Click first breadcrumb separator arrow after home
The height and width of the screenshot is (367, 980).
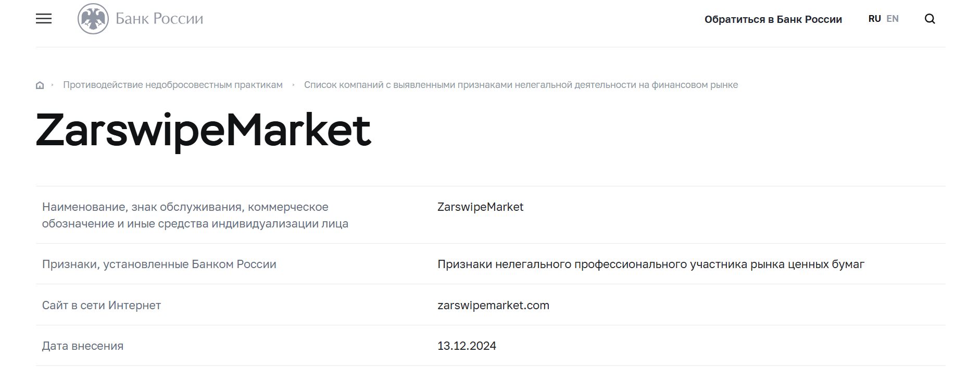point(52,85)
